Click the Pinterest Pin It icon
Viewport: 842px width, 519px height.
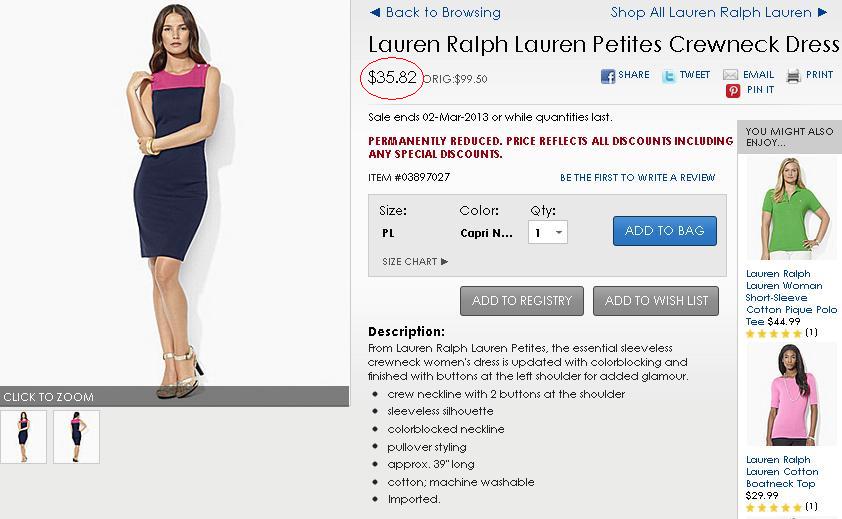point(733,91)
